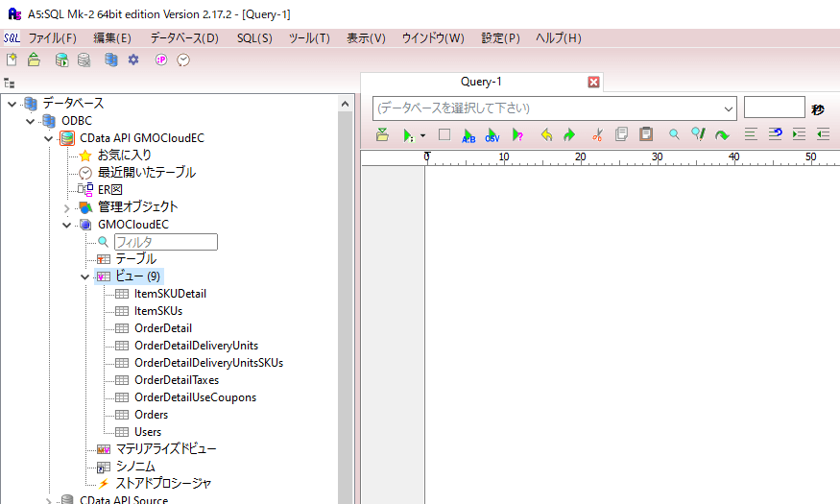The height and width of the screenshot is (504, 840).
Task: Click the explain plan icon with question mark
Action: pyautogui.click(x=517, y=135)
